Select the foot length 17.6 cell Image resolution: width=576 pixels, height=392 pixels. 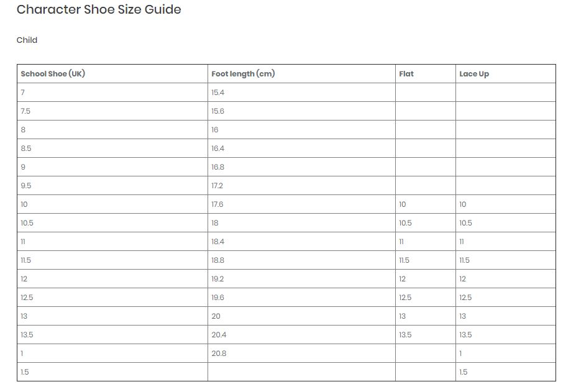pyautogui.click(x=301, y=204)
